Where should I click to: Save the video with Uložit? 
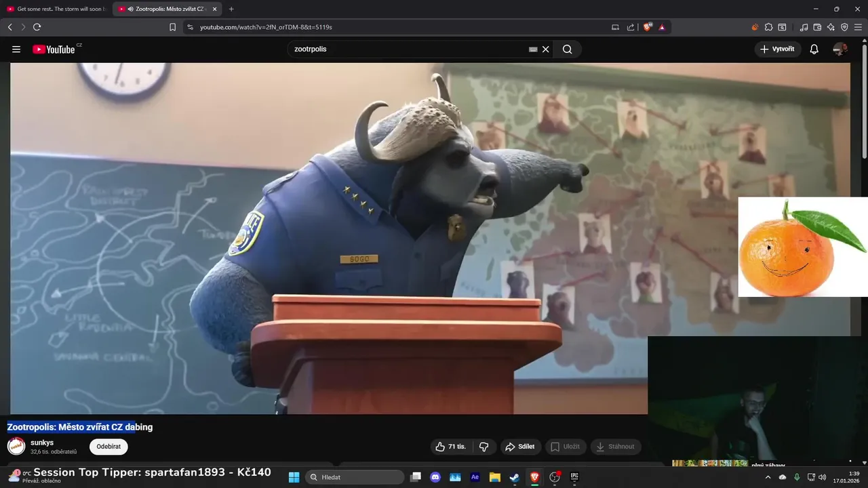click(566, 447)
